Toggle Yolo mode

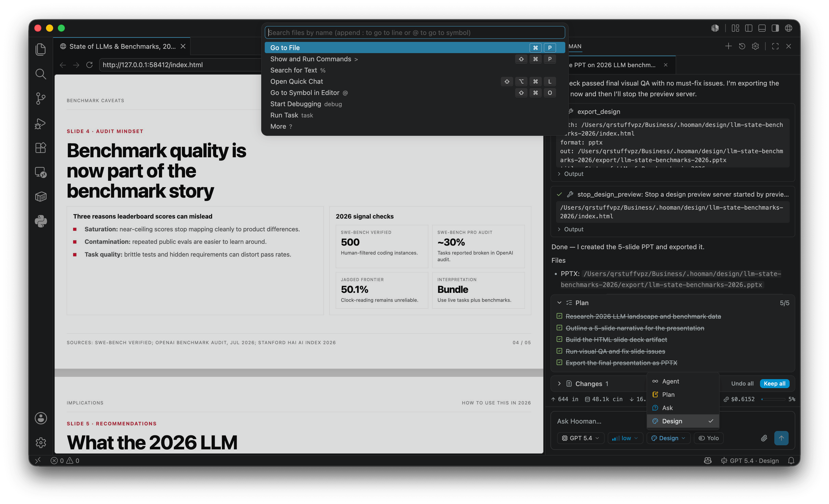(x=709, y=438)
